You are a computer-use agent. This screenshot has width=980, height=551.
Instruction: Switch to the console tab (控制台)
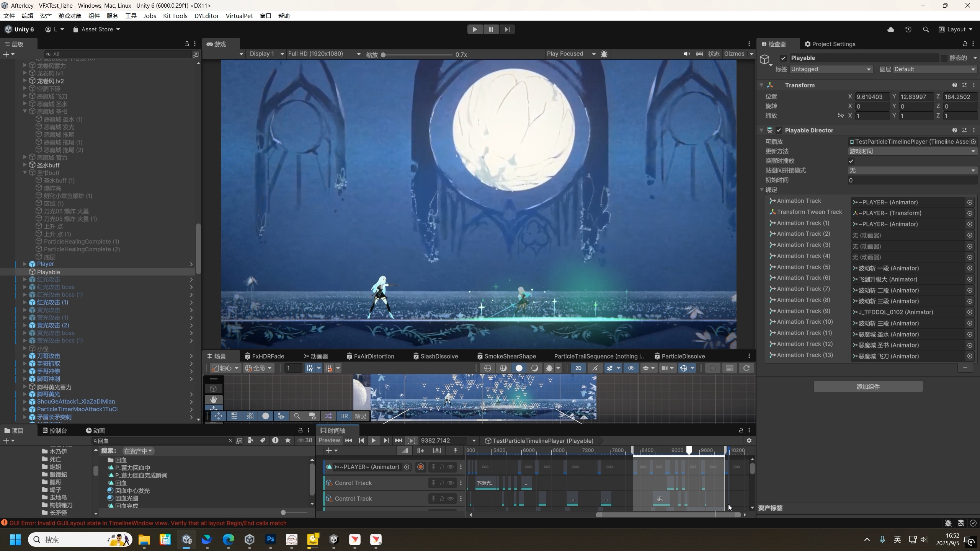click(x=55, y=430)
